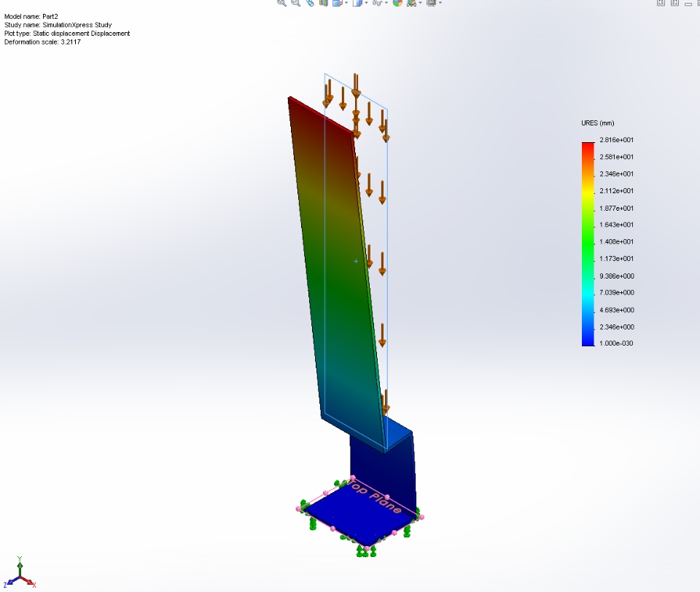This screenshot has height=592, width=700.
Task: Click the XYZ orientation triad
Action: 20,573
